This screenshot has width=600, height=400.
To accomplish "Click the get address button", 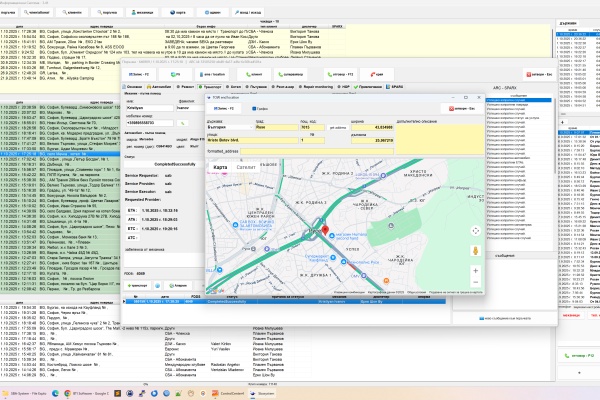I will point(336,128).
